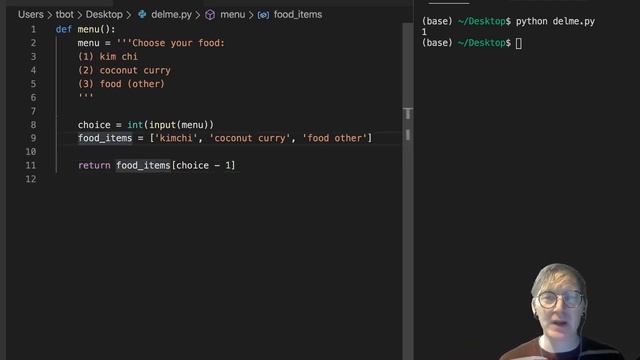Click the 'choice' variable on line 8
The width and height of the screenshot is (640, 360).
click(94, 125)
